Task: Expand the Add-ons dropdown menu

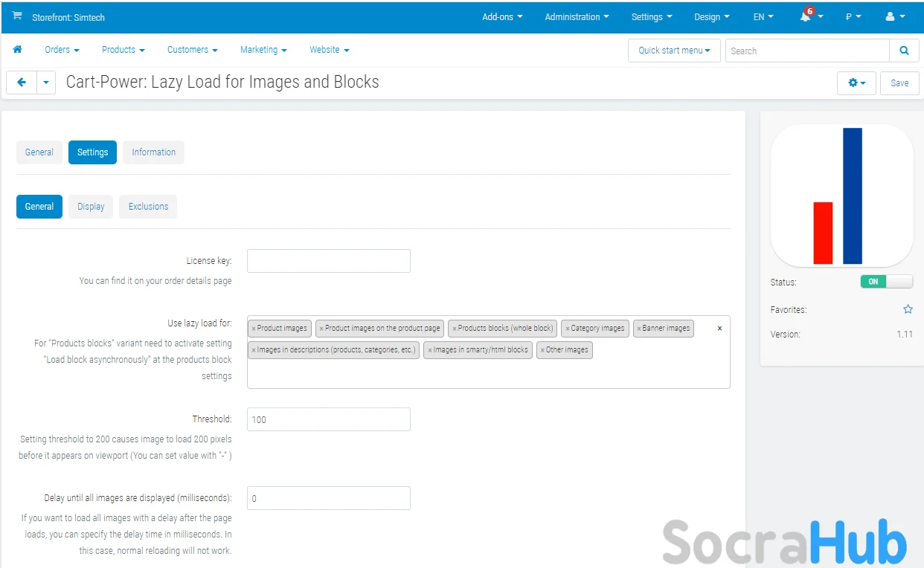Action: coord(502,17)
